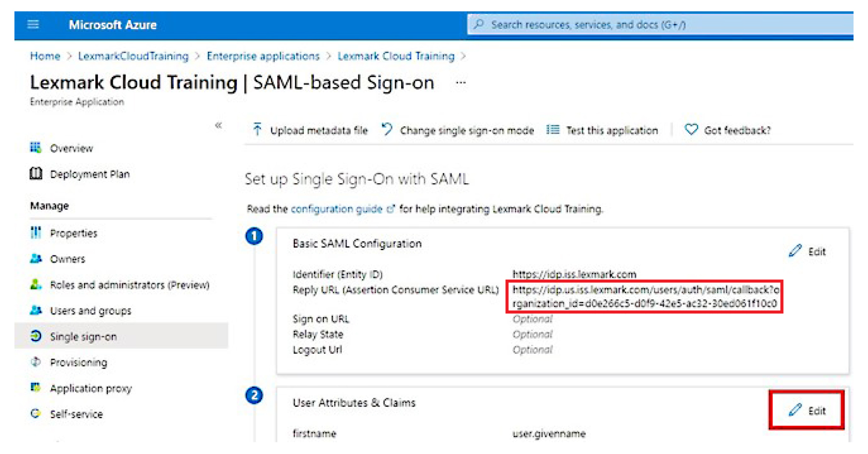Open the Azure portal hamburger menu
The image size is (868, 454).
tap(33, 24)
